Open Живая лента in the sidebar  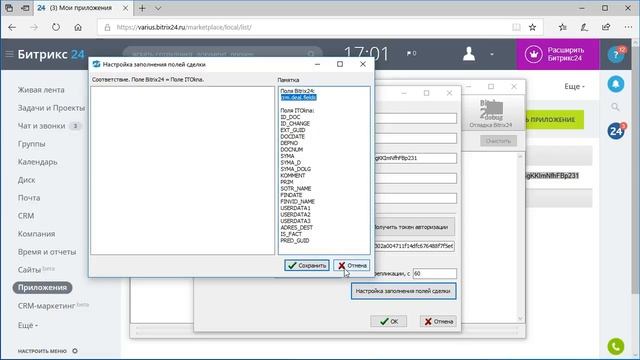click(x=41, y=90)
